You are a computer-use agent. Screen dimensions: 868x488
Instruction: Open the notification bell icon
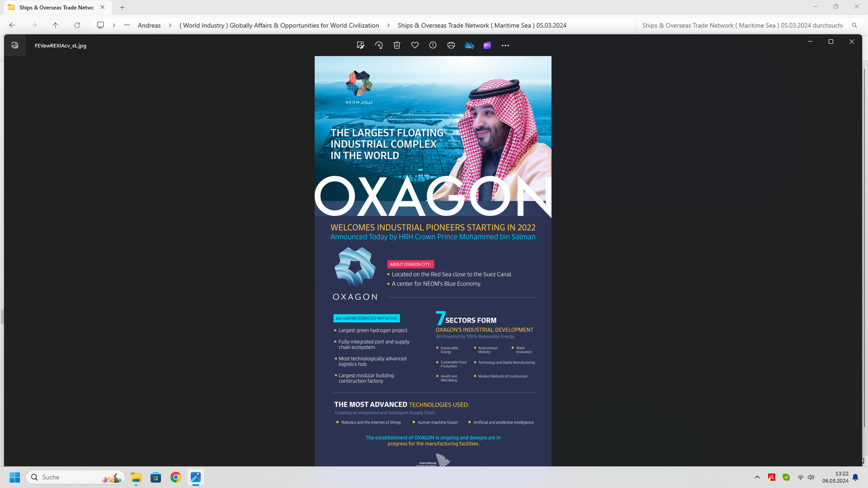tap(855, 477)
